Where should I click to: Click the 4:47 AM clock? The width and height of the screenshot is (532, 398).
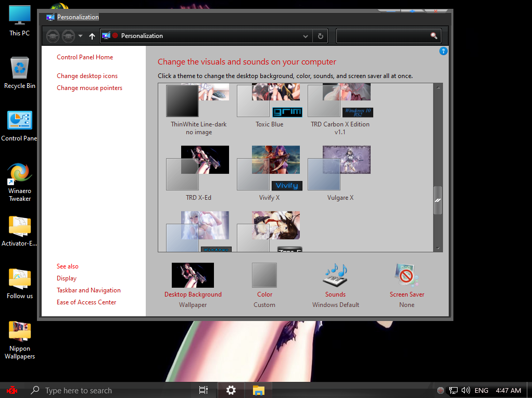pyautogui.click(x=508, y=391)
